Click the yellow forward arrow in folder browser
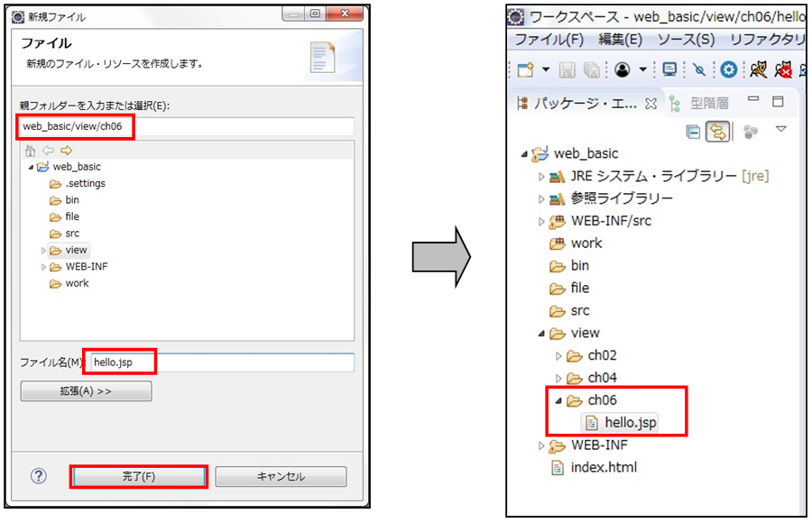The image size is (812, 523). 66,151
